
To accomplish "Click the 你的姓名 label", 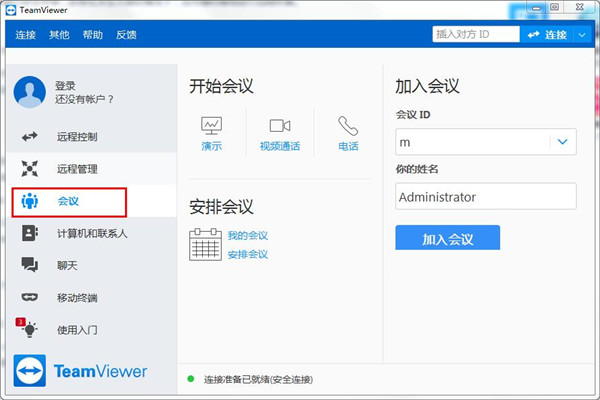I will coord(417,169).
